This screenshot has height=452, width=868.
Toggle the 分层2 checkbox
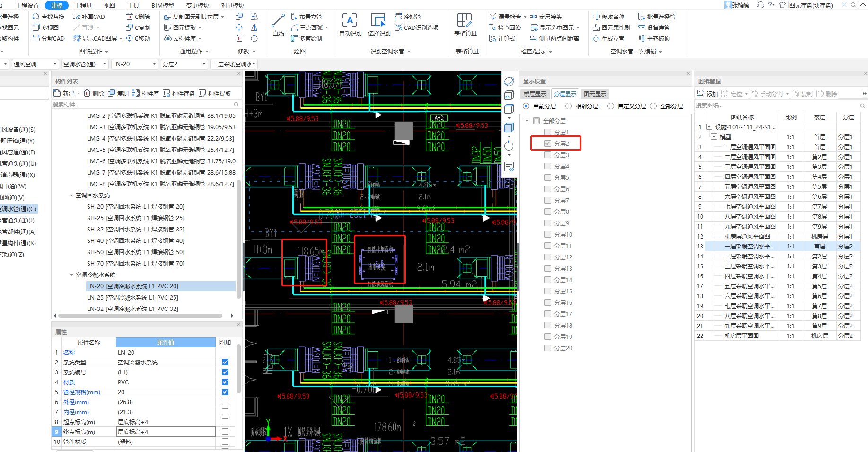548,143
